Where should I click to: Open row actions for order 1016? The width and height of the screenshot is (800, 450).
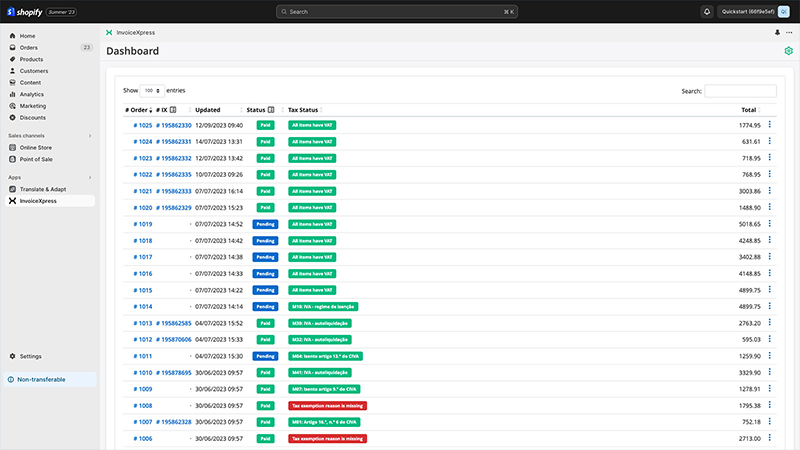pyautogui.click(x=769, y=273)
